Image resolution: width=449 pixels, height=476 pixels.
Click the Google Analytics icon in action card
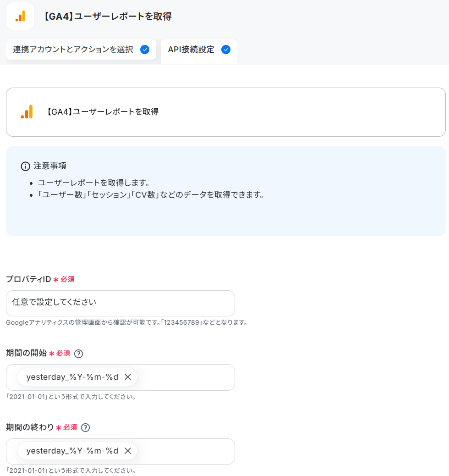pos(27,112)
